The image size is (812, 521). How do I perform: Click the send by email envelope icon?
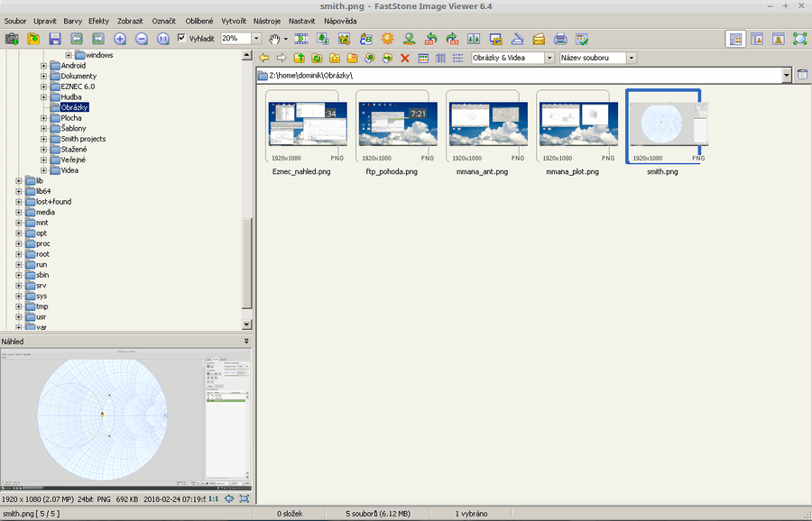click(x=539, y=39)
